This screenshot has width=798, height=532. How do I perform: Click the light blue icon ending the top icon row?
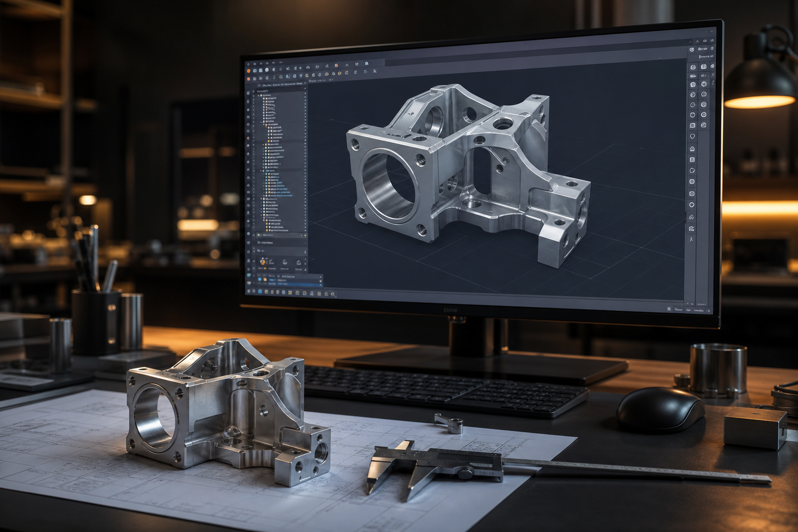pos(367,63)
